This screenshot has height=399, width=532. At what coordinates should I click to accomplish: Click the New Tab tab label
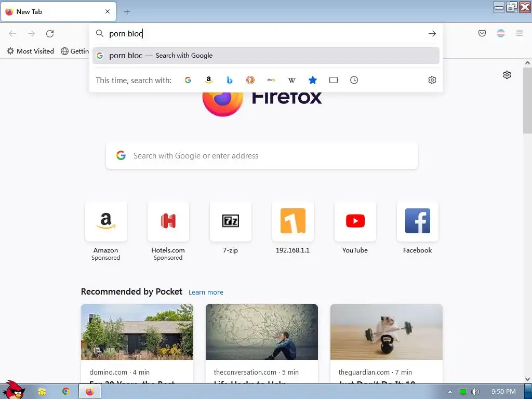click(x=29, y=12)
